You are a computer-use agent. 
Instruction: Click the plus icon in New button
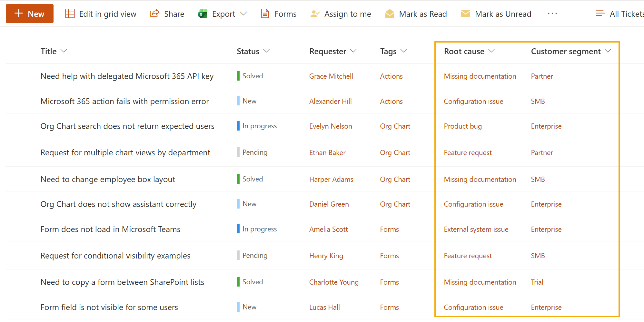tap(19, 14)
